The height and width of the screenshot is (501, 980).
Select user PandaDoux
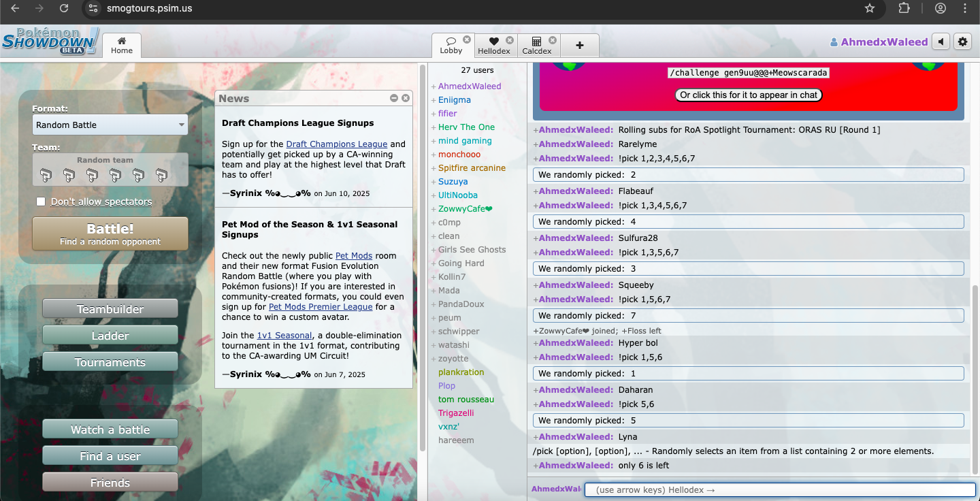click(461, 304)
